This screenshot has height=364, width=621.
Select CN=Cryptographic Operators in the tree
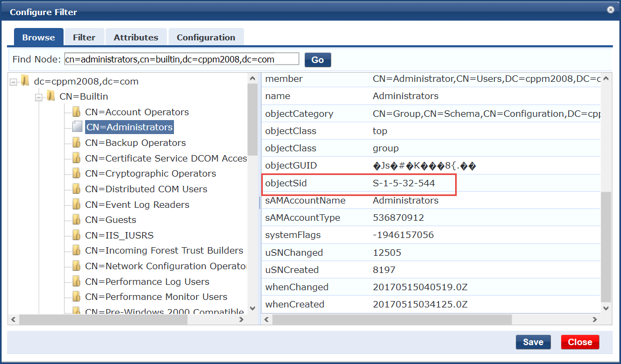150,173
